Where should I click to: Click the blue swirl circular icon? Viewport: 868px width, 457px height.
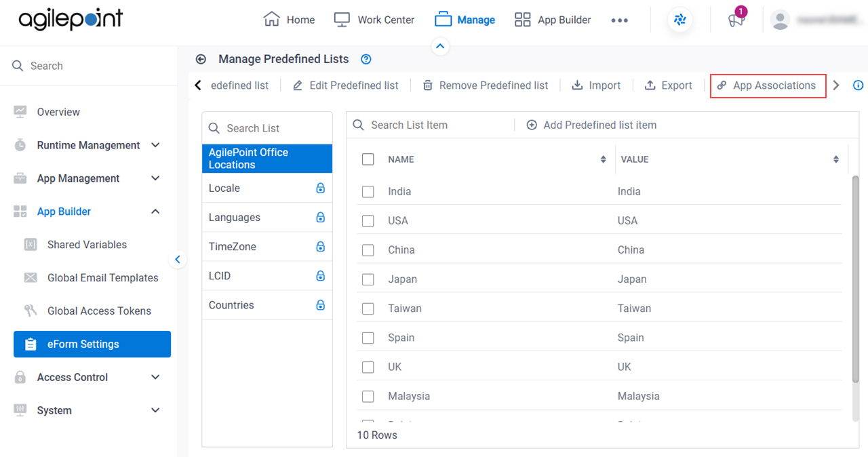[680, 20]
